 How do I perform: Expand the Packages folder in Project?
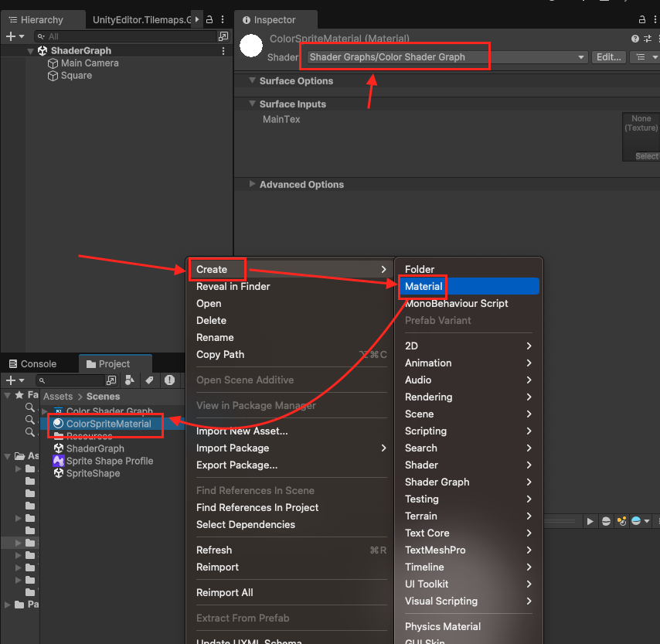[x=8, y=605]
